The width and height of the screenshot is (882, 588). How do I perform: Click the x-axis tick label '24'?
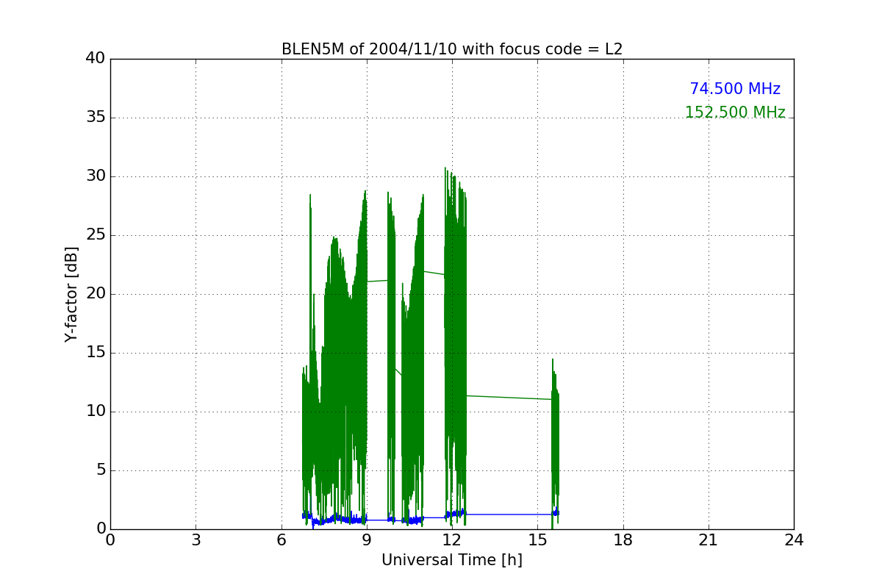click(x=794, y=540)
